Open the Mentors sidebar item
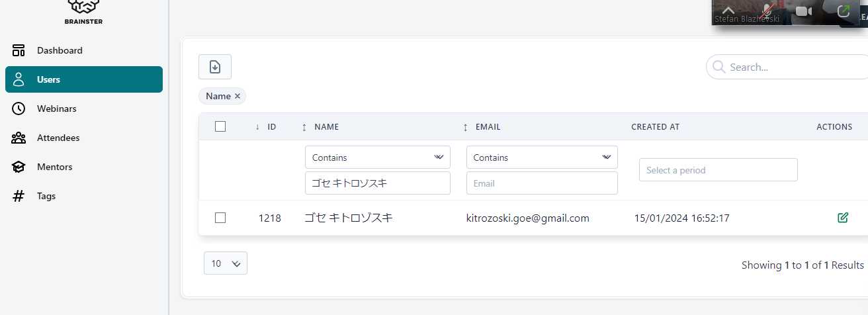Image resolution: width=868 pixels, height=315 pixels. [54, 167]
